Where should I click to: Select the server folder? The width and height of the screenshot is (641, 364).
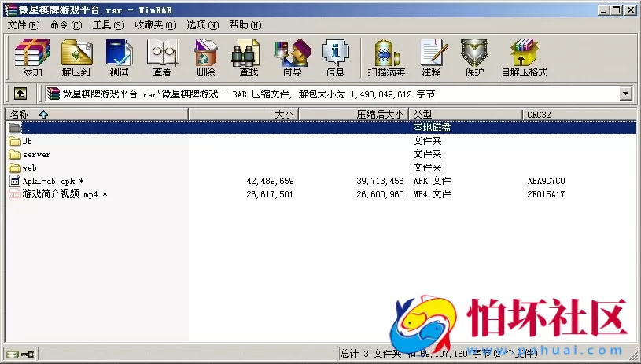pyautogui.click(x=36, y=155)
